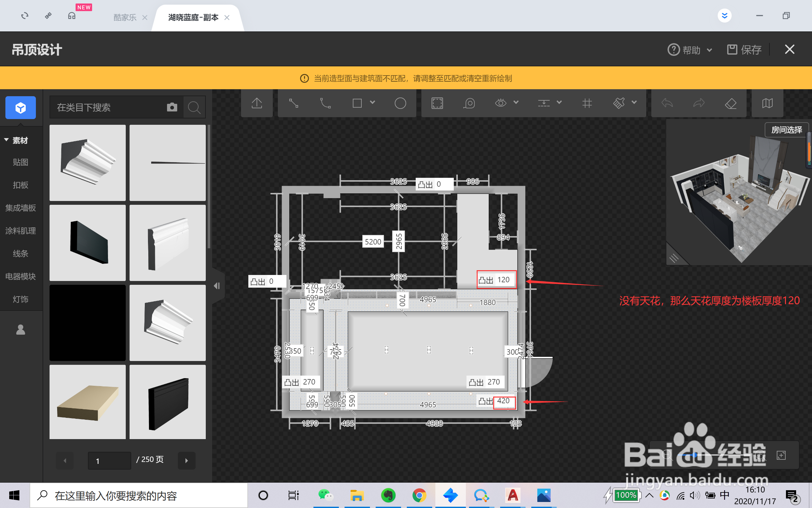Open File Explorer from the taskbar

pos(357,495)
